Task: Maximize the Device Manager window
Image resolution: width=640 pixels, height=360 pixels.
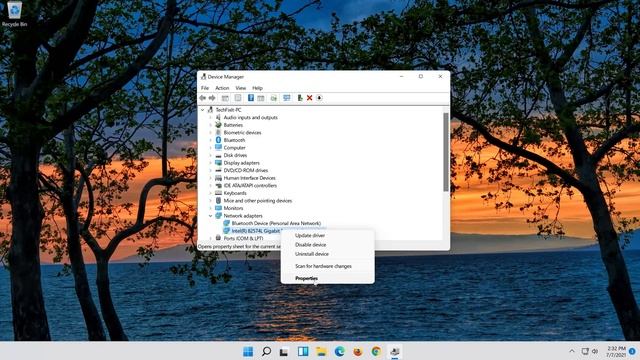Action: click(x=421, y=76)
